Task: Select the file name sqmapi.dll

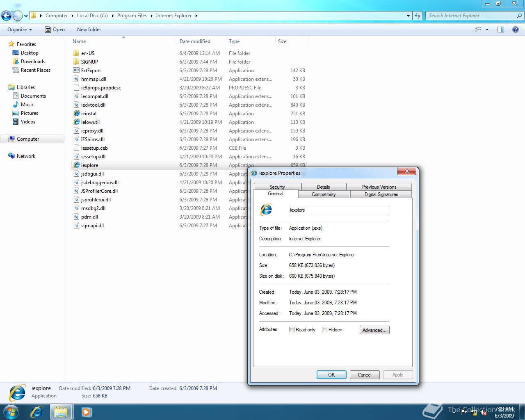Action: (x=92, y=225)
